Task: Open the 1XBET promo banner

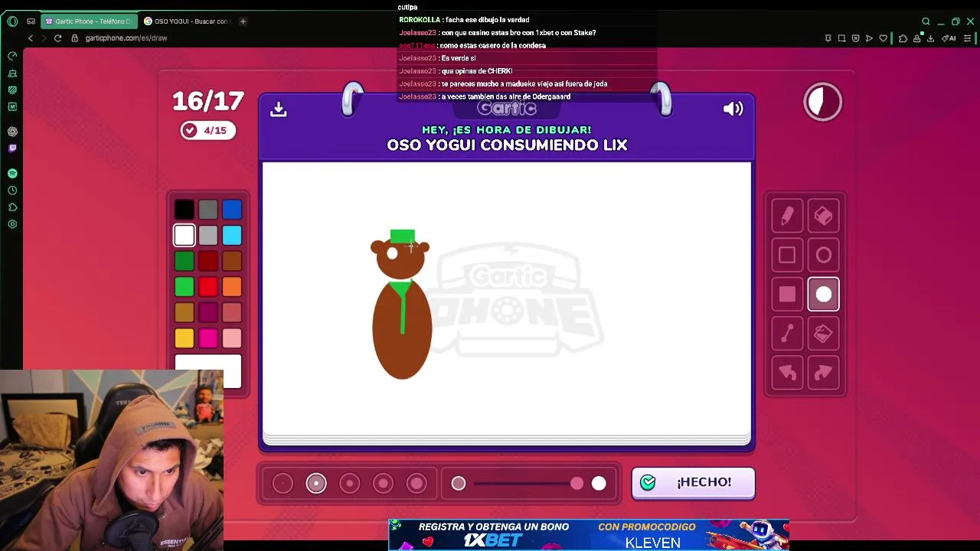Action: click(589, 534)
